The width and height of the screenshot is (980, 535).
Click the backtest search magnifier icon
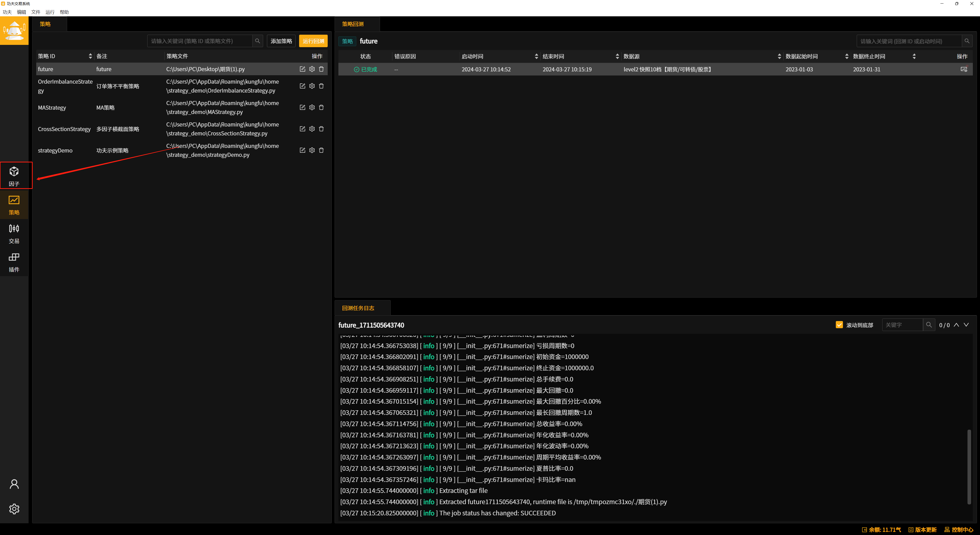pyautogui.click(x=967, y=41)
